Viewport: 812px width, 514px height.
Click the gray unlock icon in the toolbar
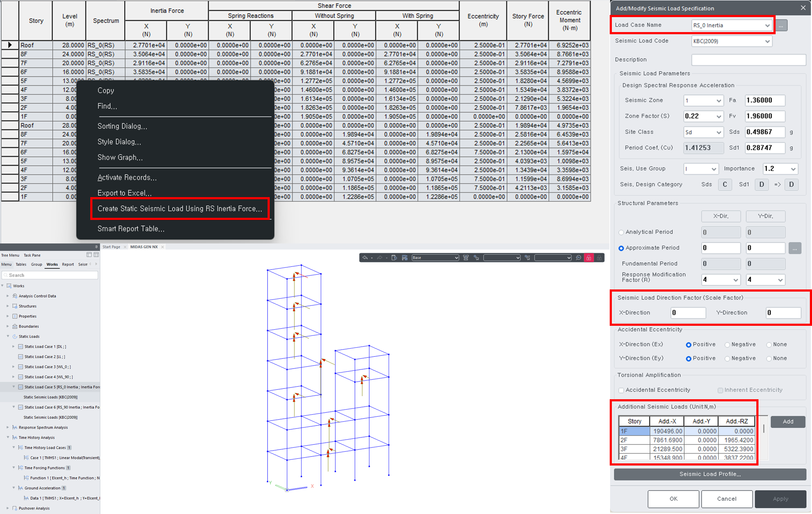coord(599,258)
